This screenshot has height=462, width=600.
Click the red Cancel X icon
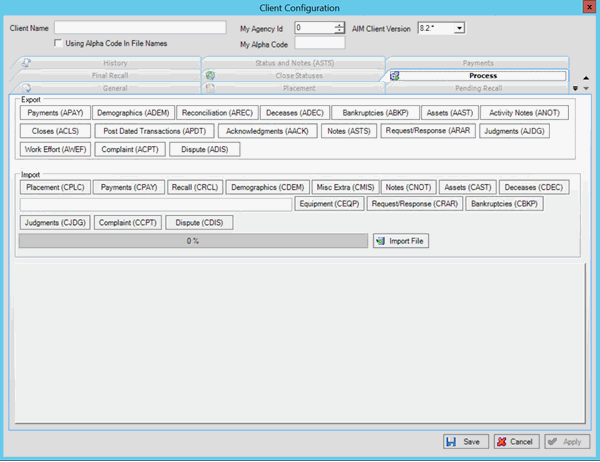click(502, 442)
